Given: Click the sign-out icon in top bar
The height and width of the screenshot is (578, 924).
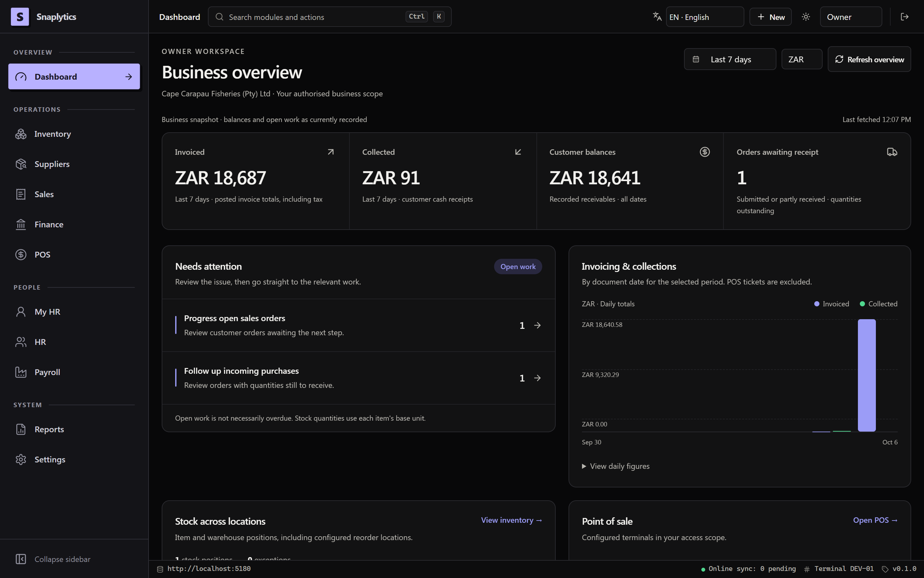Looking at the screenshot, I should [904, 17].
